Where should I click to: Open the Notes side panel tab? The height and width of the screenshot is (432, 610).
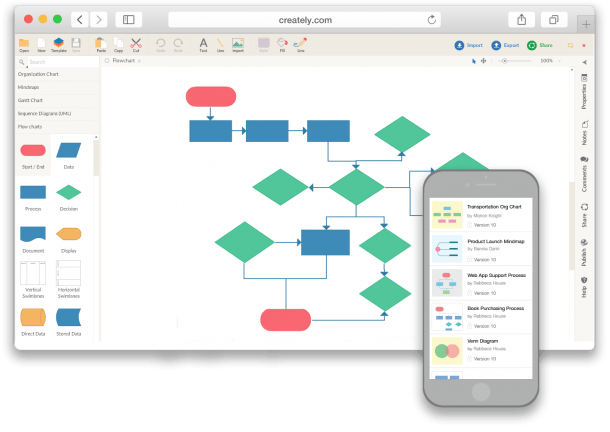click(x=584, y=133)
